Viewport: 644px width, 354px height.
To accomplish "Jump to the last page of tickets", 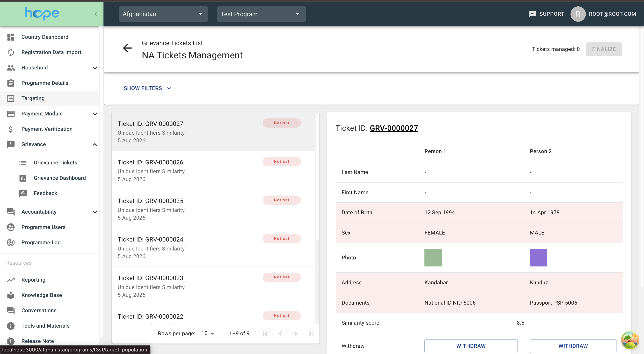I will 311,334.
